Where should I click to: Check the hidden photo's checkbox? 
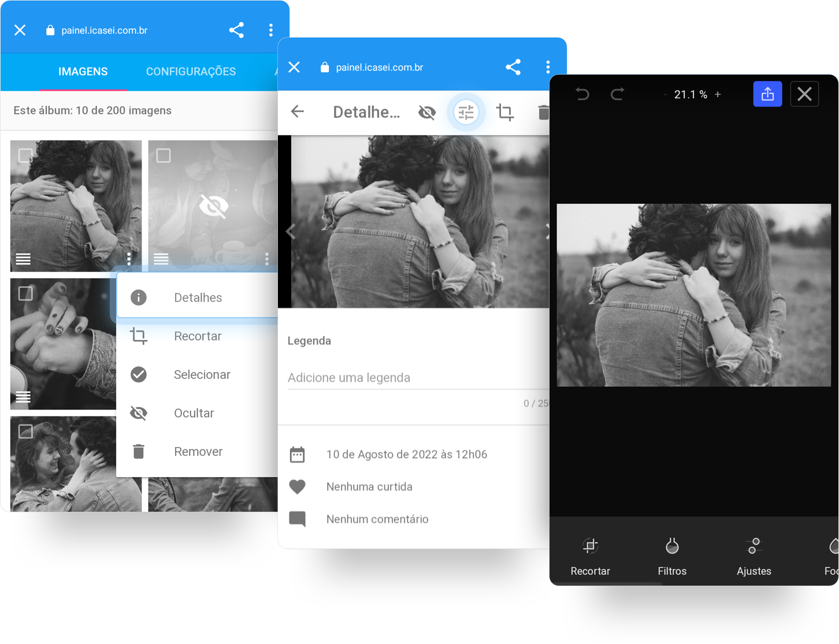[164, 155]
